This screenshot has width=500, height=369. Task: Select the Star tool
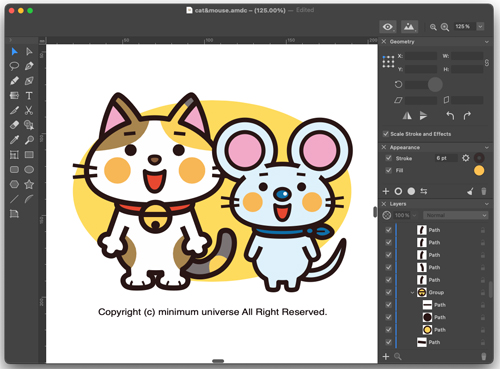[29, 184]
